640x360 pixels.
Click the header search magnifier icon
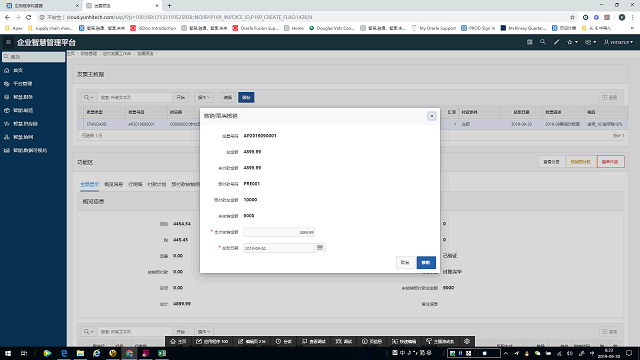[x=542, y=42]
